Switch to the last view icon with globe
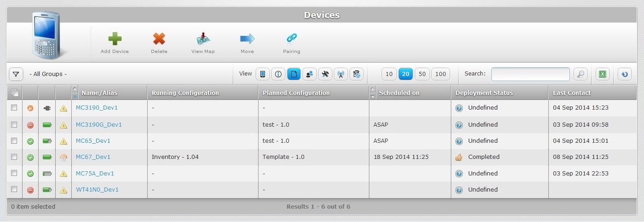 point(356,74)
